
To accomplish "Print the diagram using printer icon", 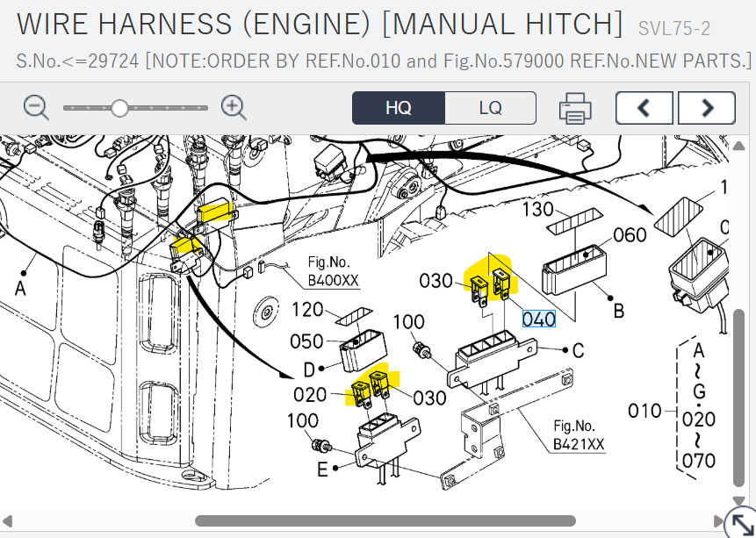I will coord(575,108).
